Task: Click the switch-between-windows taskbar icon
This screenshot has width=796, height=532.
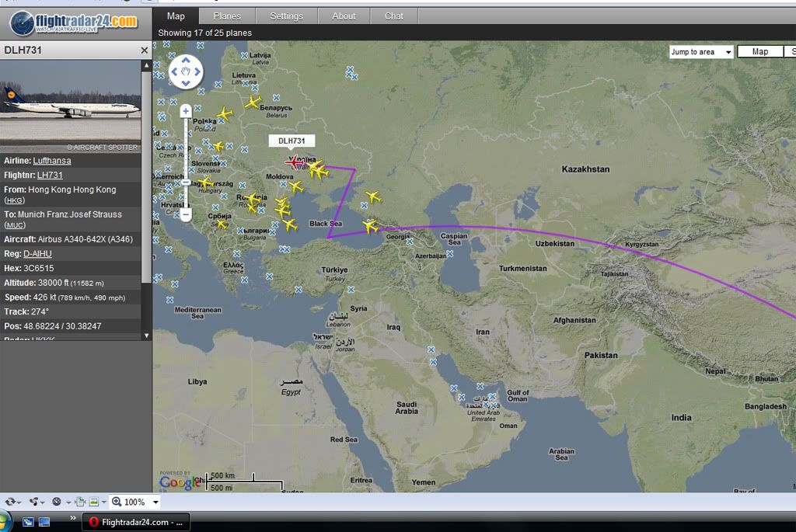Action: tap(28, 522)
